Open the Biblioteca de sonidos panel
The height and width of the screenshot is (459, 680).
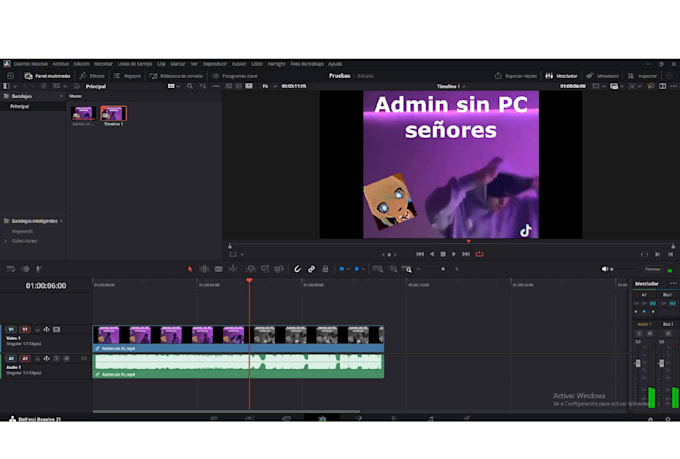pos(176,76)
